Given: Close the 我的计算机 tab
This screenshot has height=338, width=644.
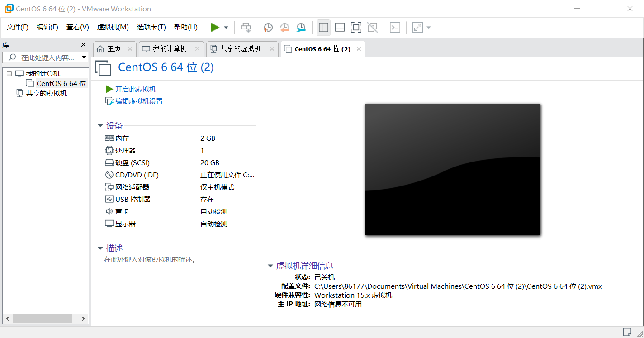Looking at the screenshot, I should [x=197, y=49].
